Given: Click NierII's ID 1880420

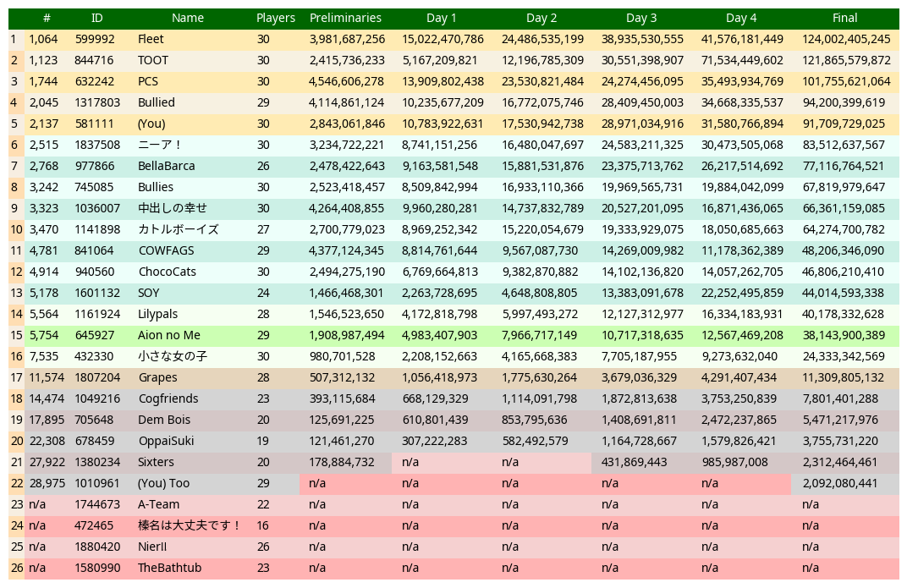Looking at the screenshot, I should (97, 547).
